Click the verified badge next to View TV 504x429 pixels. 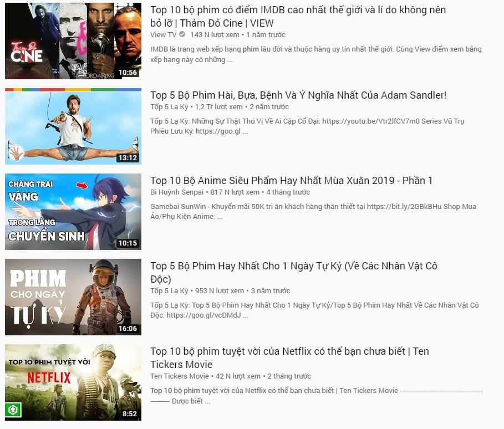click(182, 34)
